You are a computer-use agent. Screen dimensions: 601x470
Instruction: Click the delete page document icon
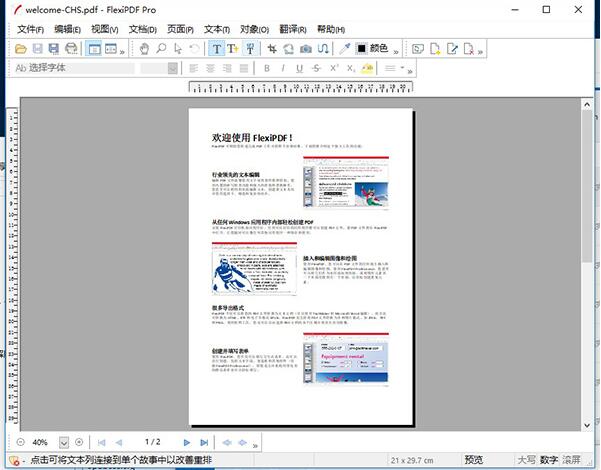[x=469, y=49]
